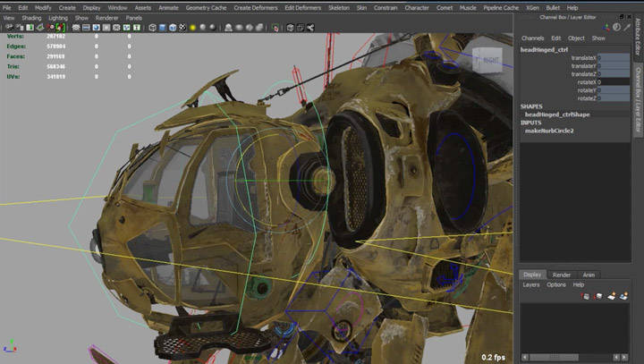The height and width of the screenshot is (364, 644).
Task: Select the translateY channel label
Action: tap(583, 66)
